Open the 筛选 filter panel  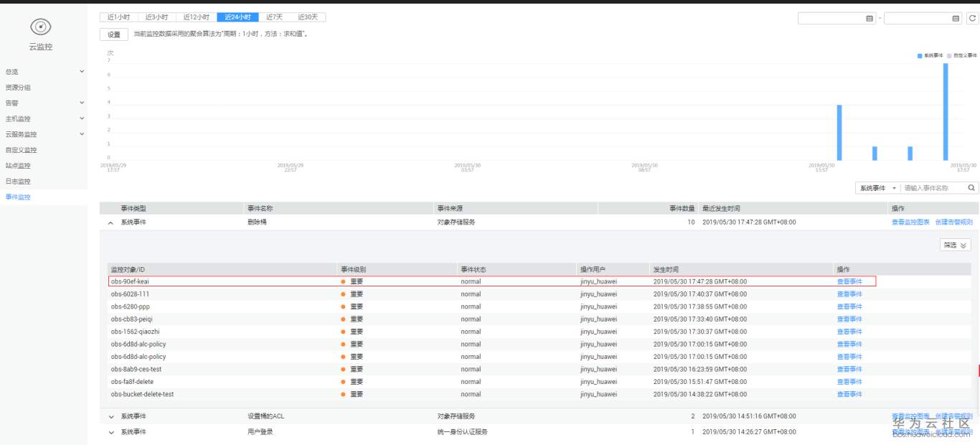(955, 245)
